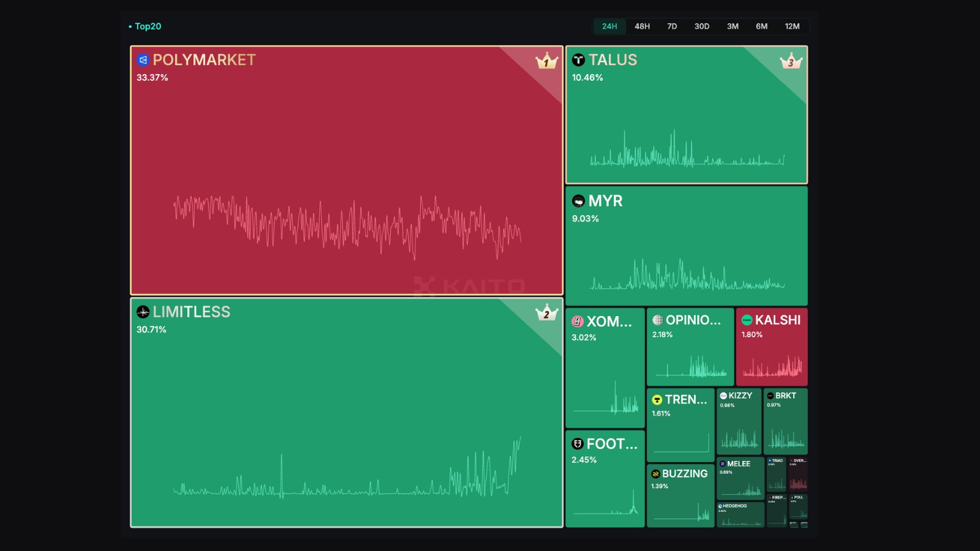Click the Top20 label
980x551 pixels.
tap(146, 26)
